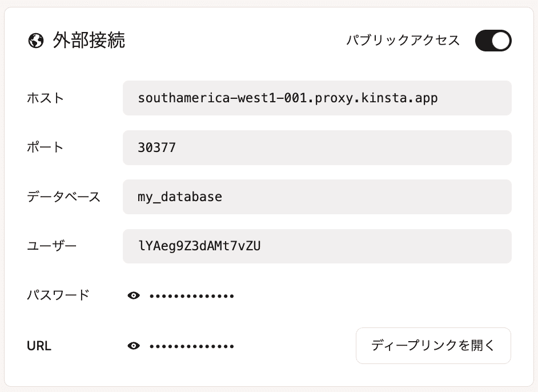
Task: Click the ポート row label
Action: coord(46,147)
